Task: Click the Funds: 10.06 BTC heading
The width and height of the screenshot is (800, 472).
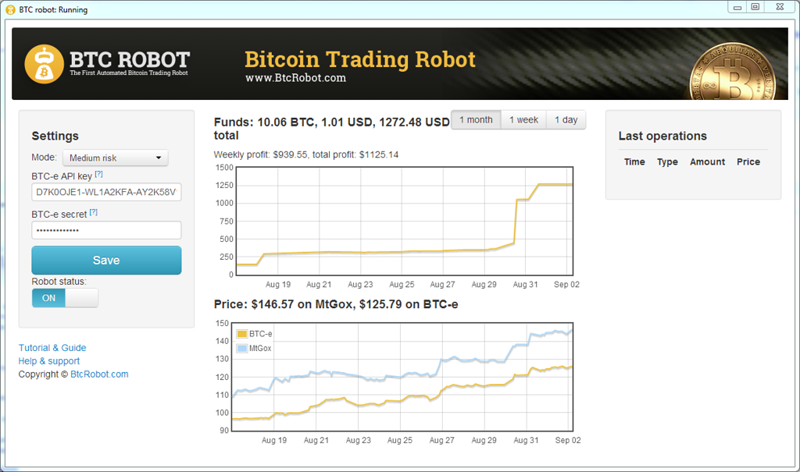Action: (332, 129)
